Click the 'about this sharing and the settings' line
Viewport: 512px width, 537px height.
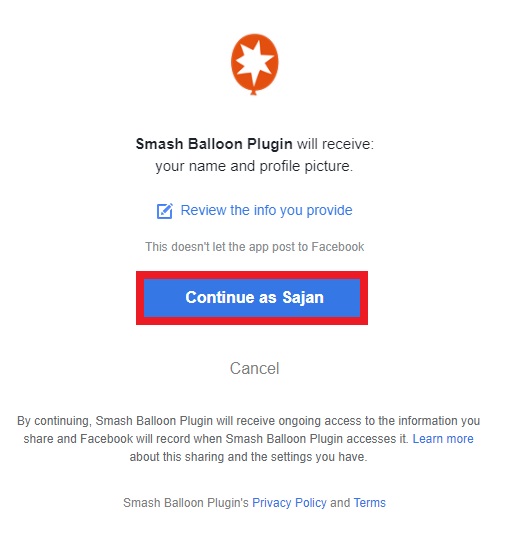tap(248, 457)
